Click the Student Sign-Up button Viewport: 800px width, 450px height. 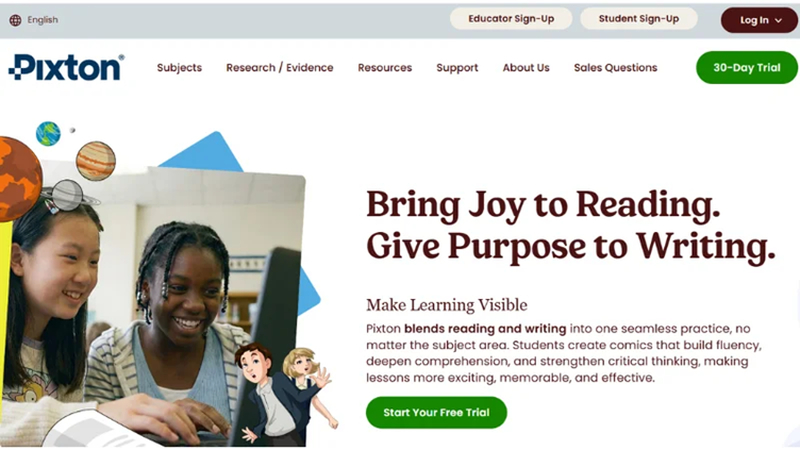click(639, 19)
